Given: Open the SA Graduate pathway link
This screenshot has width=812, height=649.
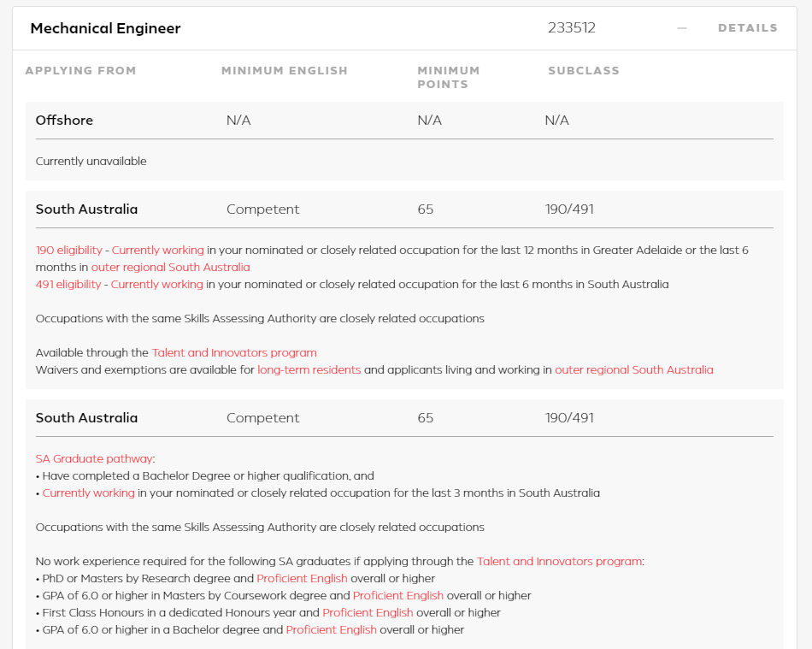Looking at the screenshot, I should [93, 459].
